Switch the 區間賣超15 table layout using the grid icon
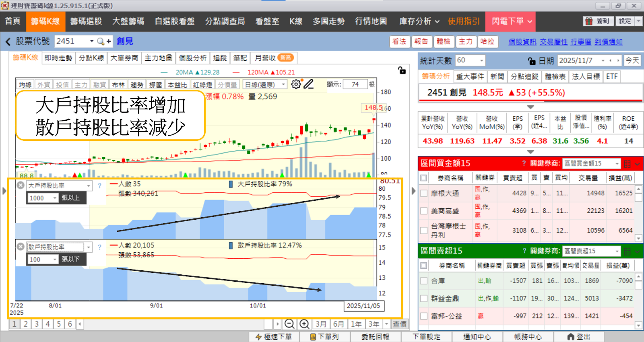This screenshot has height=342, width=644. (627, 251)
